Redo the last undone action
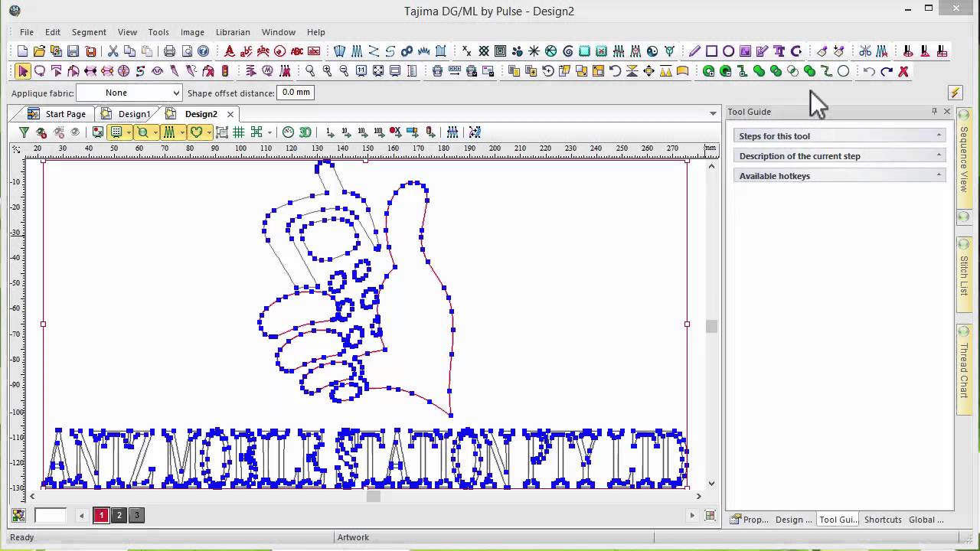 pos(887,71)
